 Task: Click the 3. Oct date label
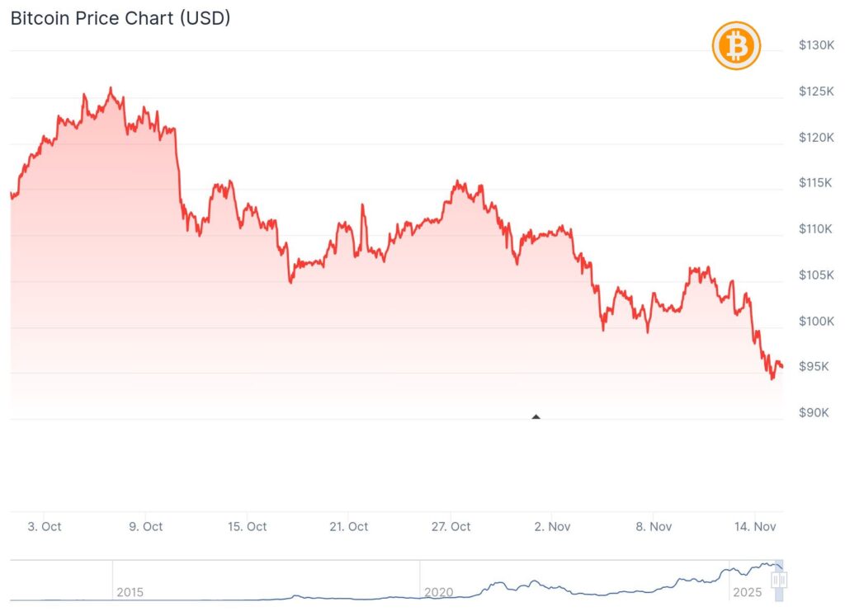[45, 526]
